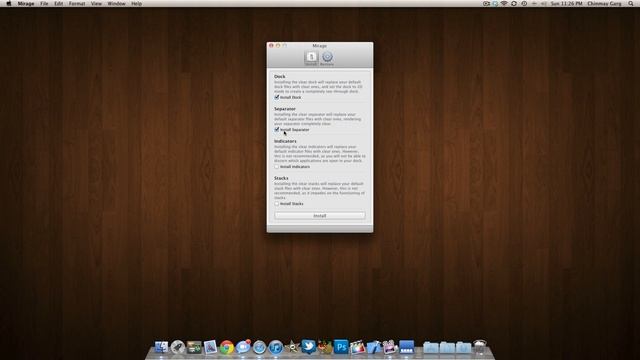Open the View menu
The width and height of the screenshot is (640, 360).
click(x=96, y=4)
